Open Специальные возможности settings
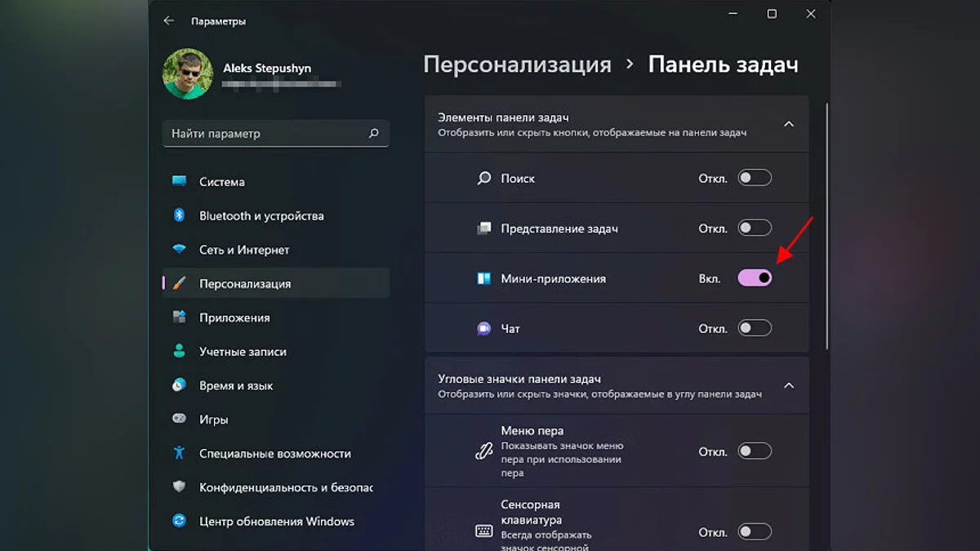980x551 pixels. 276,453
